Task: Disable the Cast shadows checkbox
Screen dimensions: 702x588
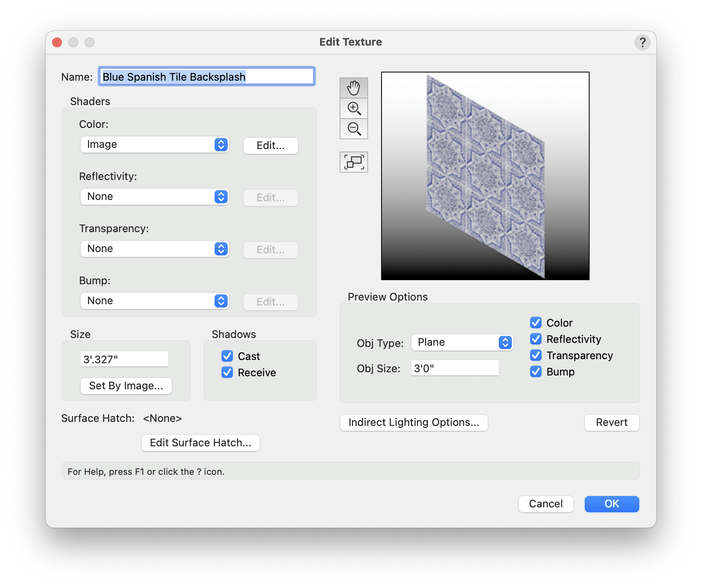Action: [x=227, y=356]
